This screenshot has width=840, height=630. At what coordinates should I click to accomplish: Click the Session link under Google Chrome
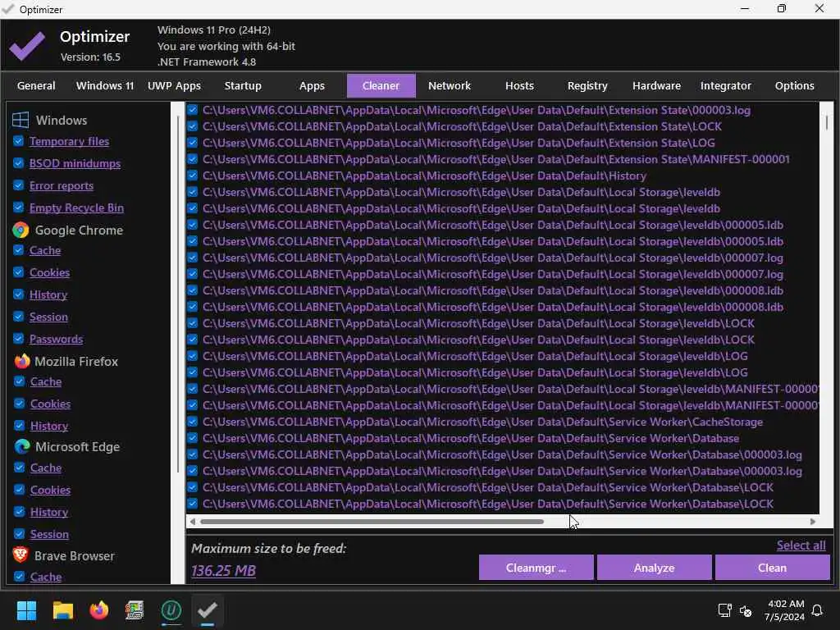pyautogui.click(x=48, y=317)
